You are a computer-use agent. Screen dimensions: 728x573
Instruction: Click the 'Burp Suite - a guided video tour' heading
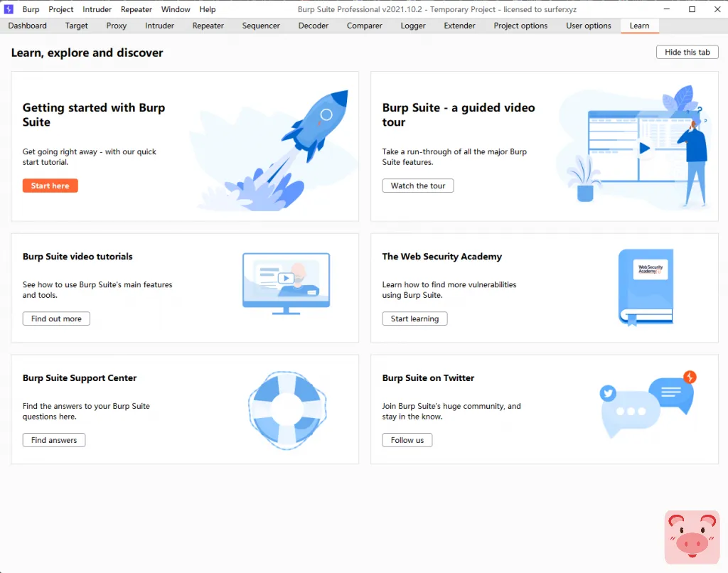tap(459, 114)
